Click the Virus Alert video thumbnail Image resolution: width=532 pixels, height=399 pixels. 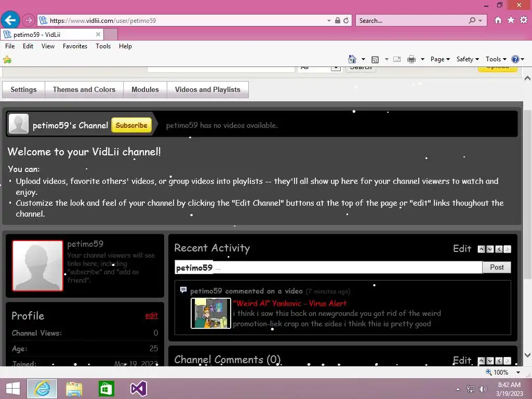pos(211,313)
